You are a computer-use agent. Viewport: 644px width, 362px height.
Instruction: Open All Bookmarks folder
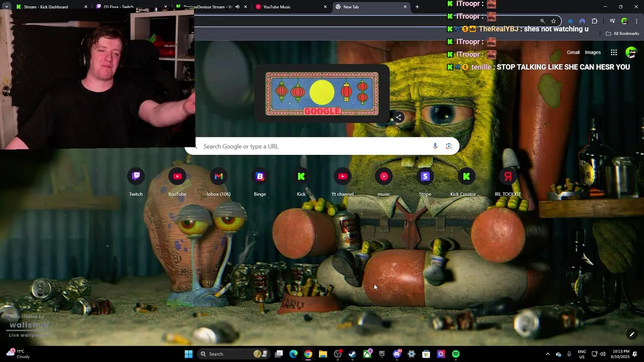coord(622,34)
